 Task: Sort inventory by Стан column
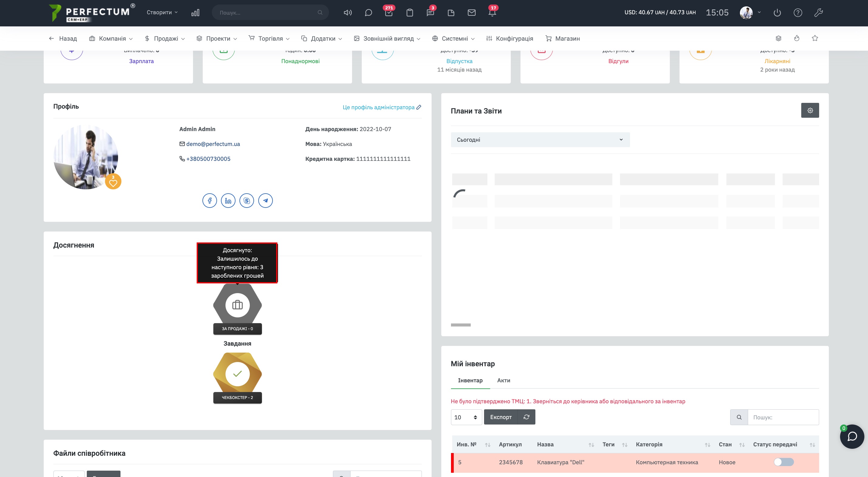(x=731, y=444)
